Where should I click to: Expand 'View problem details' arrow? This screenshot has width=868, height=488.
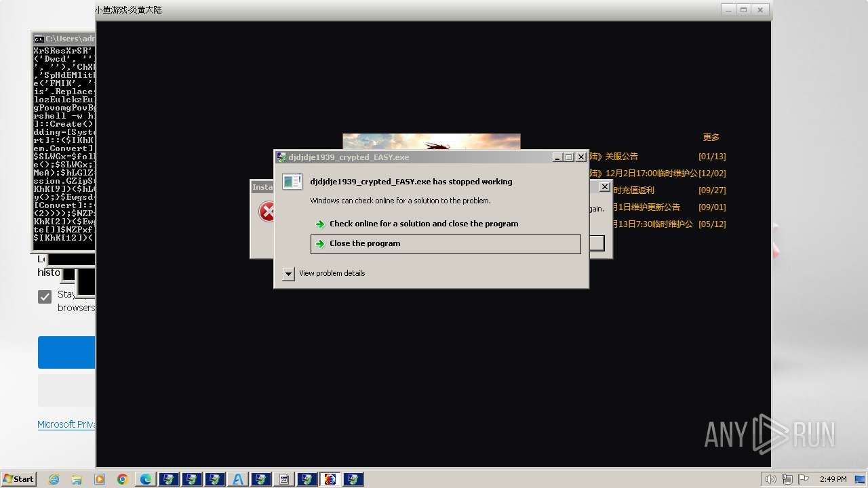[288, 273]
